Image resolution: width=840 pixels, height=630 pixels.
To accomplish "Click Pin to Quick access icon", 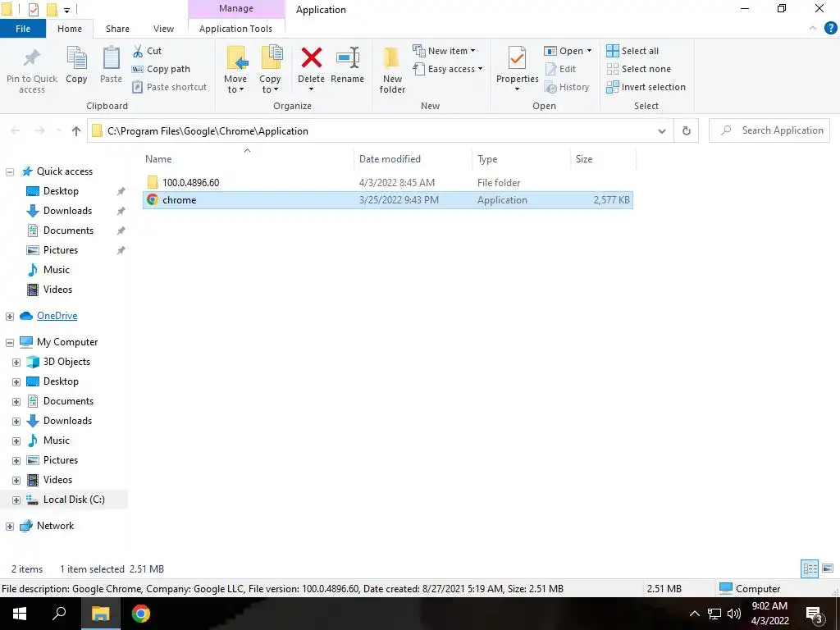I will 32,59.
